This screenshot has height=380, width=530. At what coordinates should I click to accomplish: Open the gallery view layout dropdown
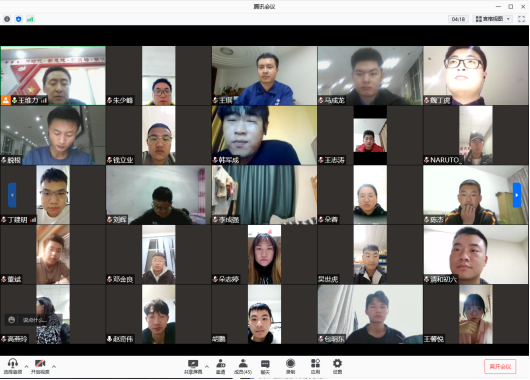pos(493,19)
